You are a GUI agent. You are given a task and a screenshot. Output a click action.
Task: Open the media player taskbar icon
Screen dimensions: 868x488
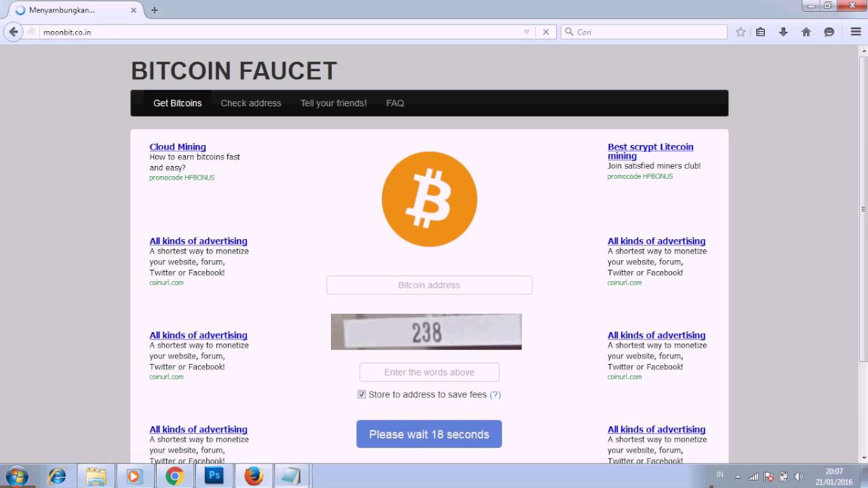tap(134, 476)
